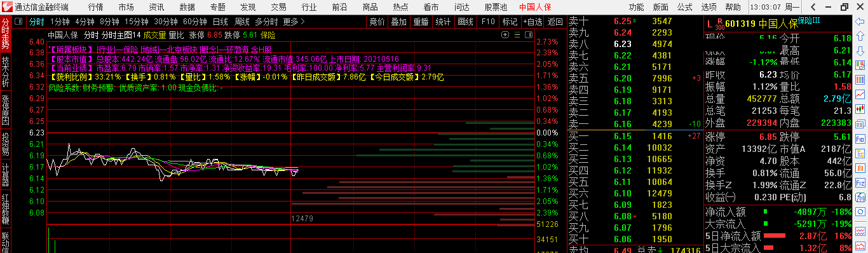The width and height of the screenshot is (868, 253).
Task: Open the 帮助 menu
Action: (733, 7)
